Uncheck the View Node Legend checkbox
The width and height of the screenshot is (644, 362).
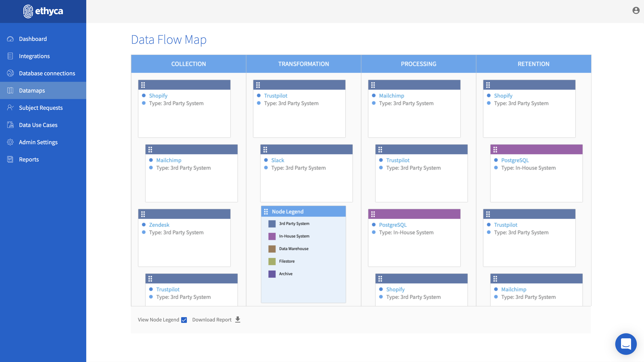(184, 320)
